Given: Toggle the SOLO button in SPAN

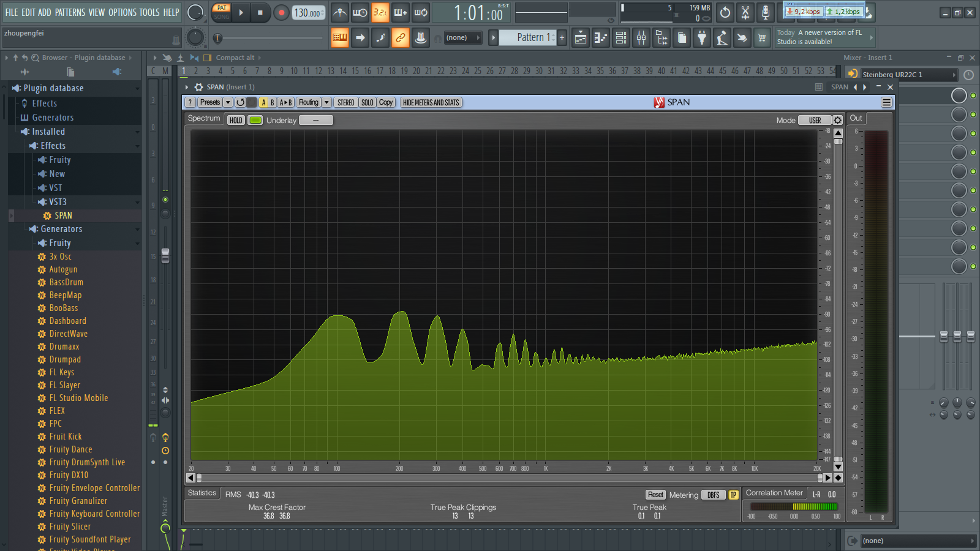Looking at the screenshot, I should pyautogui.click(x=367, y=102).
